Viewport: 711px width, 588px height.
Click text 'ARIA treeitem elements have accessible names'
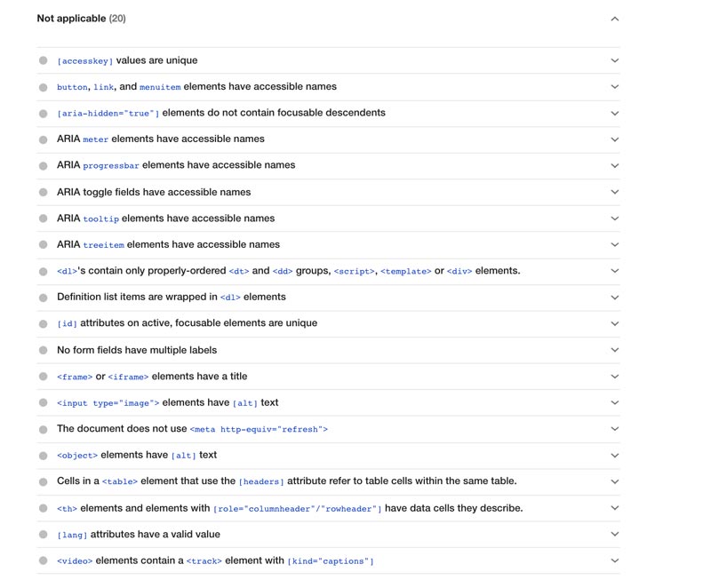[x=168, y=244]
